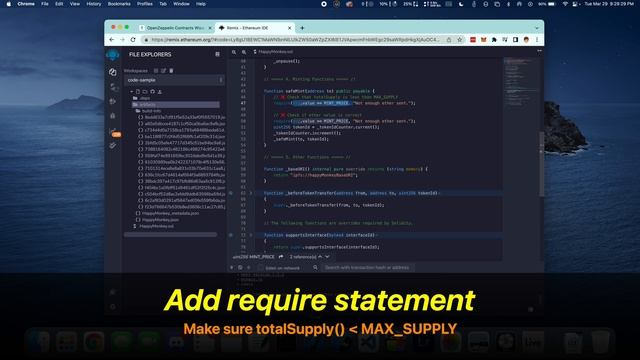Rename workspace using edit icon
The width and height of the screenshot is (640, 360).
pyautogui.click(x=163, y=71)
